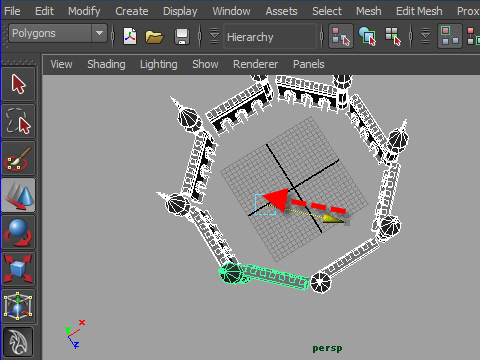Expand the selection mask collapse arrow left of Hierarchy
The height and width of the screenshot is (360, 480).
(214, 36)
